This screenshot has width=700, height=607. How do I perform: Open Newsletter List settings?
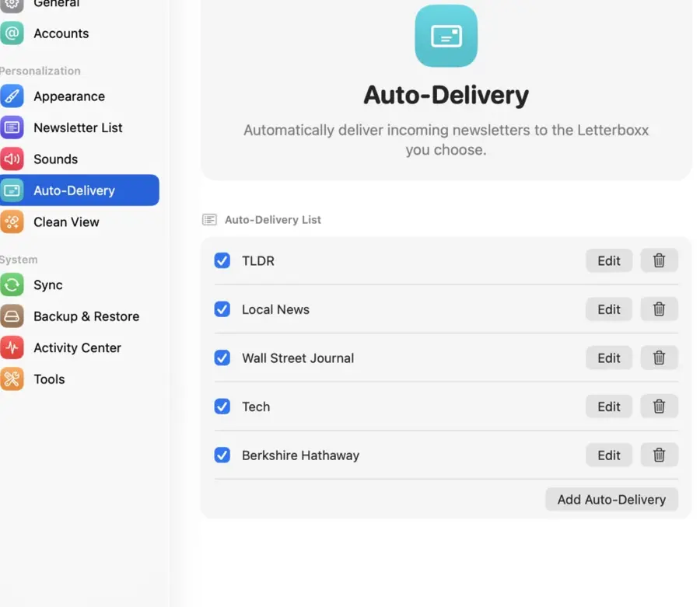79,127
